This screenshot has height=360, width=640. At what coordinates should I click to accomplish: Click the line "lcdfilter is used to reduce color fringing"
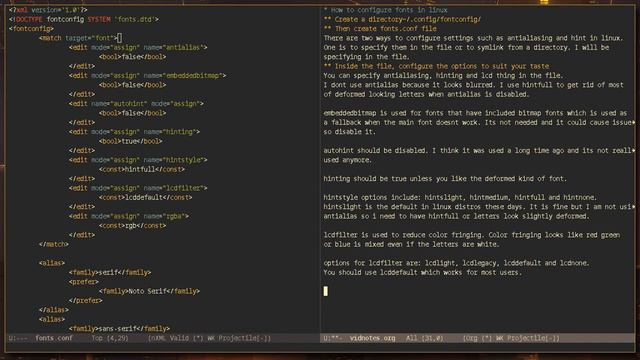pyautogui.click(x=471, y=235)
